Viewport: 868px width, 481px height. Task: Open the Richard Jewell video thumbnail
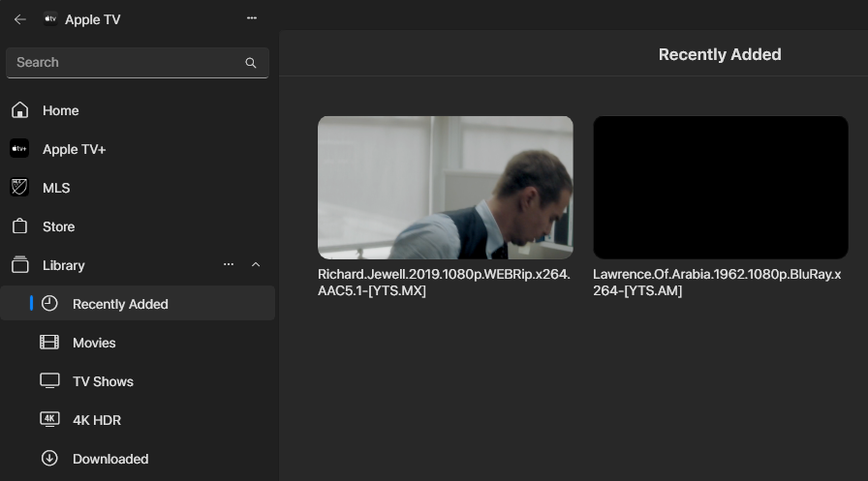[446, 188]
